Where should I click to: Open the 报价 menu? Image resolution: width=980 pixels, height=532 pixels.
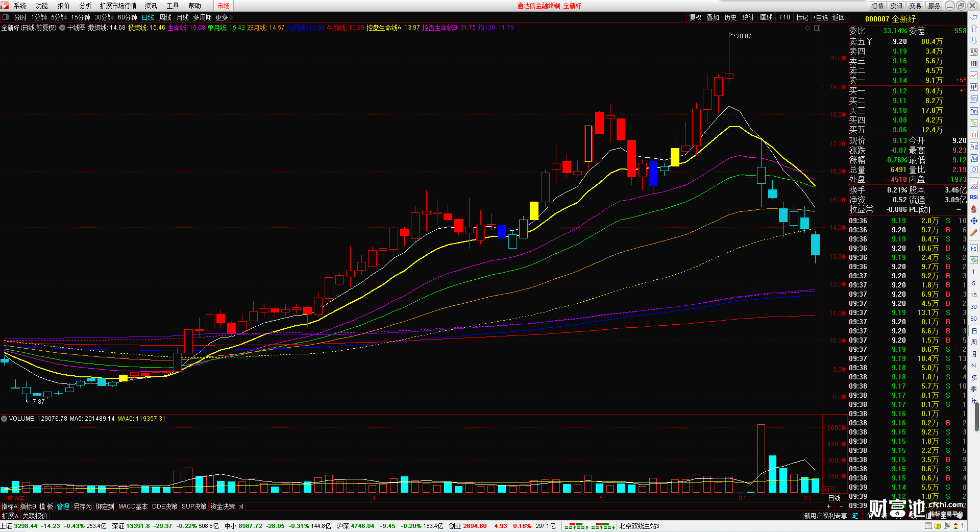(x=64, y=6)
